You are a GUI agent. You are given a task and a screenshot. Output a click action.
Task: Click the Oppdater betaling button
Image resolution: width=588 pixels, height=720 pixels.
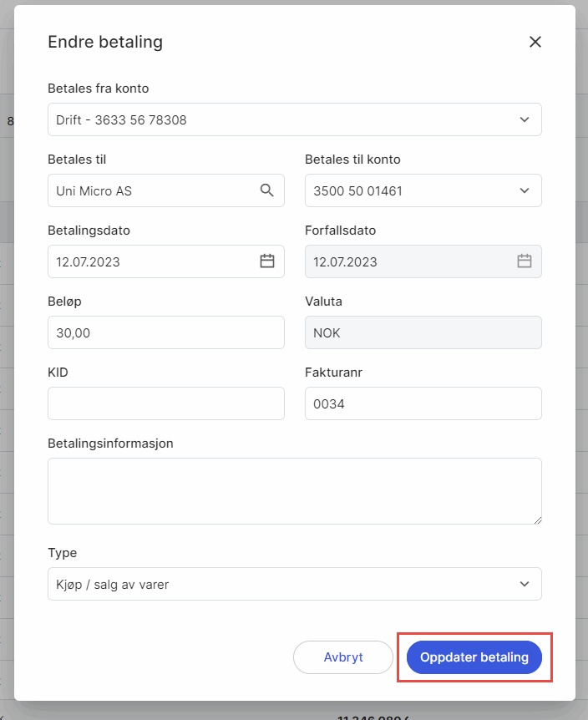[x=474, y=657]
